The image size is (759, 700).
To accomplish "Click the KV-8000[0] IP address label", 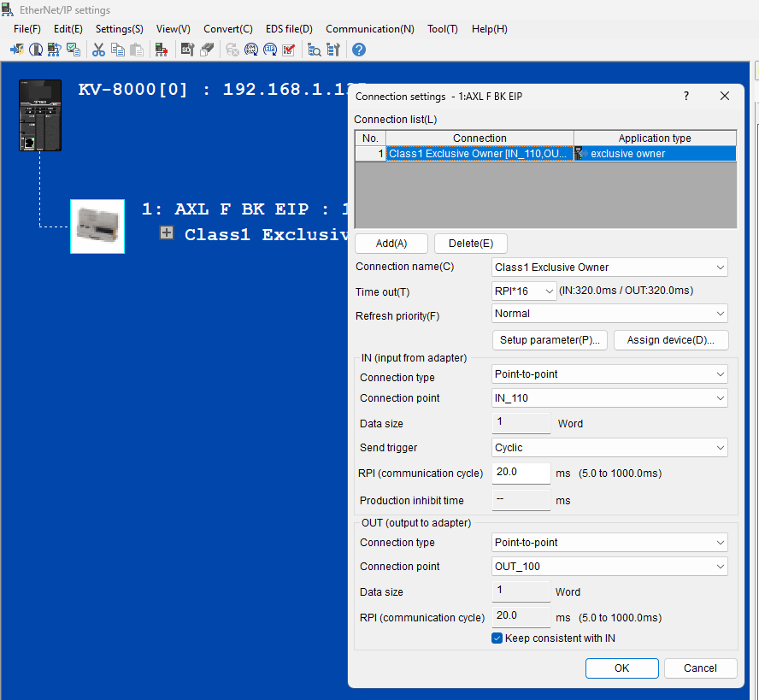I will click(x=213, y=89).
